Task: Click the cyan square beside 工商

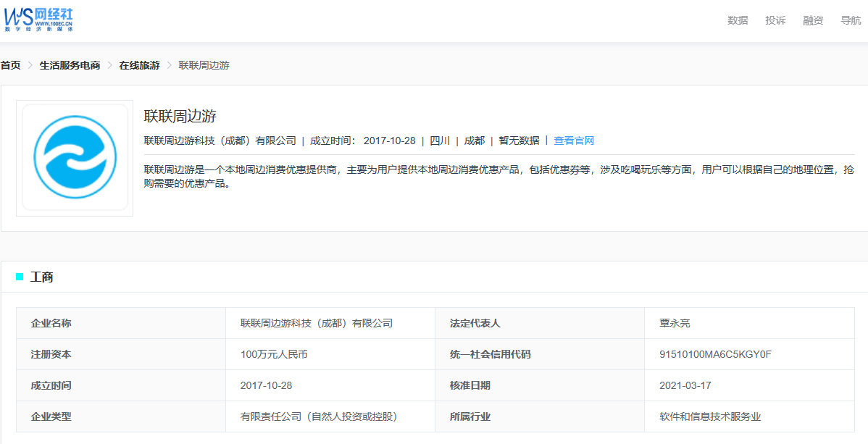Action: point(20,277)
